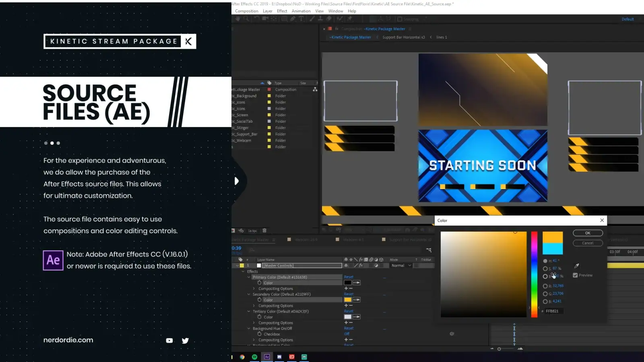Screen dimensions: 644x362
Task: Click Secondary Color's eyedropper icon
Action: pos(357,300)
